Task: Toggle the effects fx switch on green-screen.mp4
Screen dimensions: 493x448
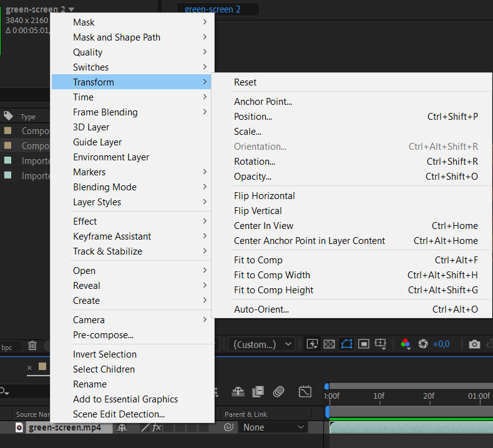Action: click(157, 427)
